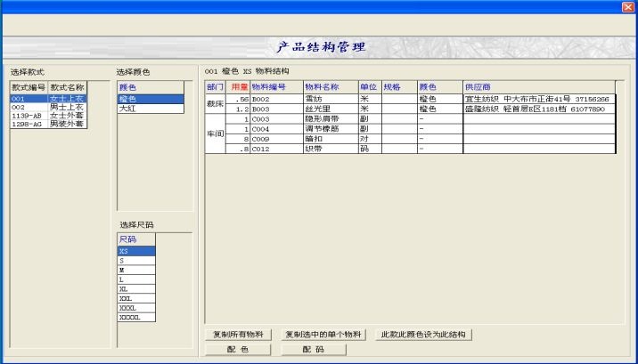Click material code B003
The height and width of the screenshot is (364, 638).
277,109
